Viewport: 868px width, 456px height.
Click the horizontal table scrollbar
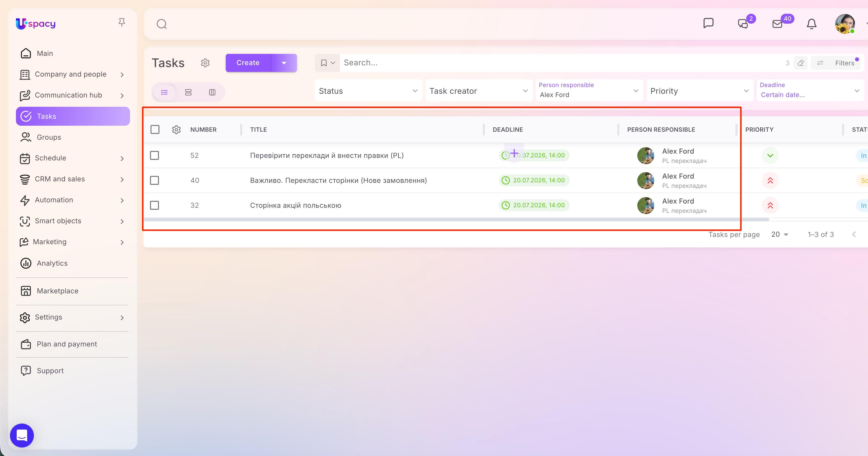[456, 220]
